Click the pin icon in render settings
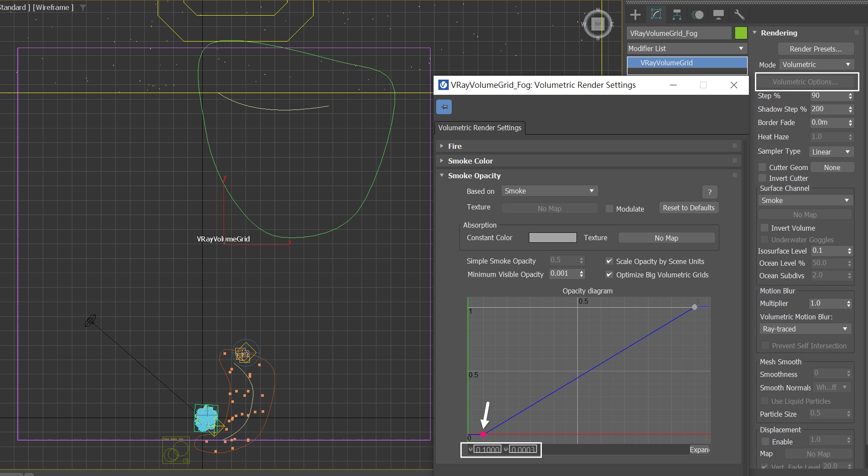The image size is (868, 476). [444, 107]
